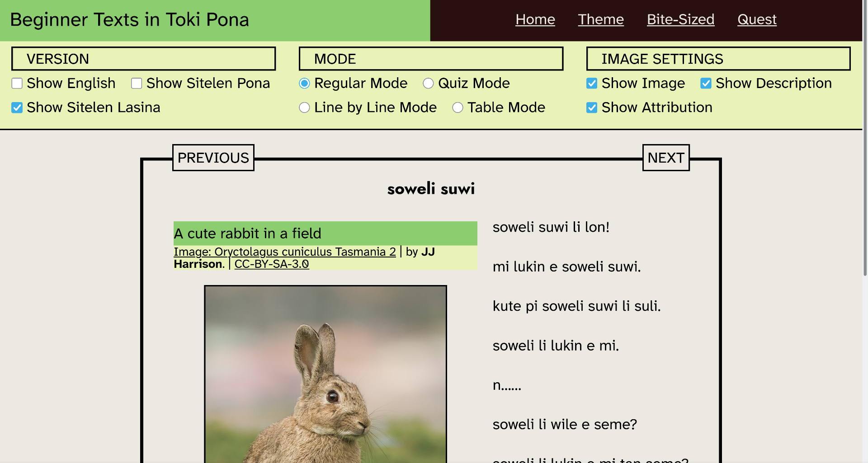Enable the Show English checkbox
Viewport: 868px width, 463px height.
(17, 84)
